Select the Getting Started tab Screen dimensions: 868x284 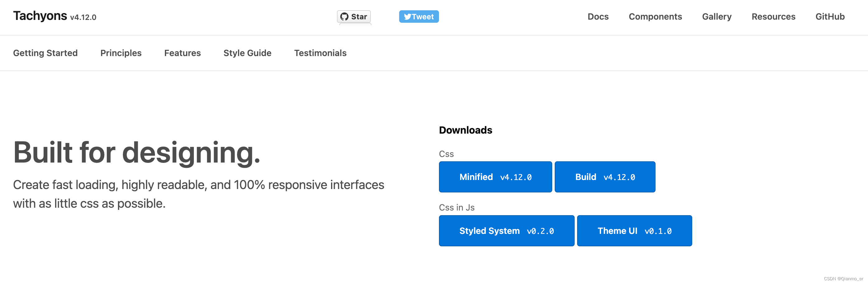pos(45,53)
